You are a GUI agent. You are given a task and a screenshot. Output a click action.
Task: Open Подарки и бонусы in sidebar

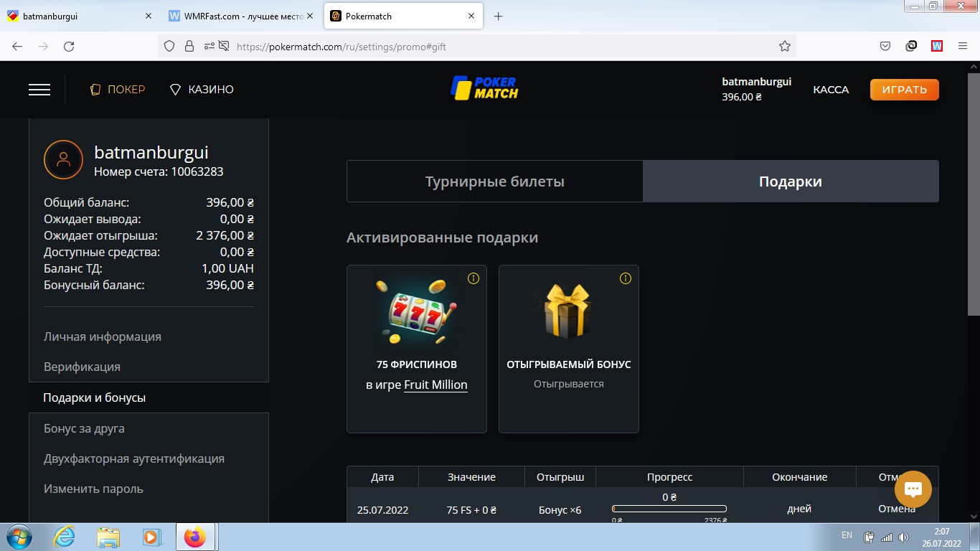[94, 397]
